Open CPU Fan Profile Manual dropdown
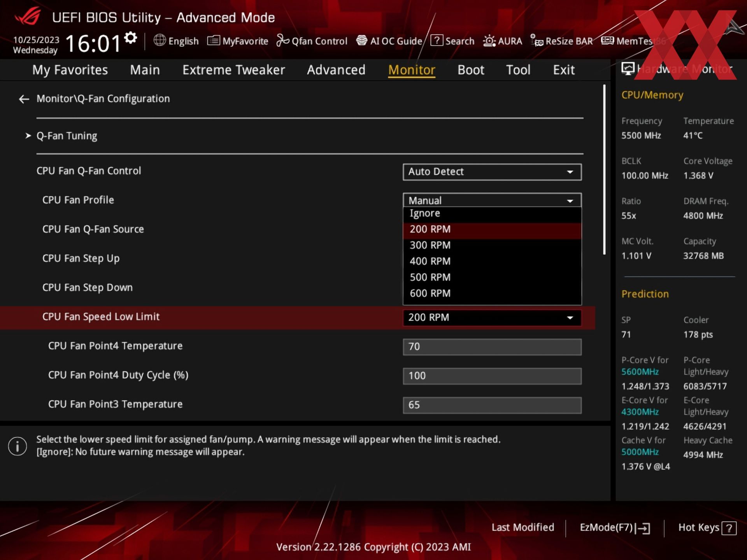747x560 pixels. tap(492, 200)
